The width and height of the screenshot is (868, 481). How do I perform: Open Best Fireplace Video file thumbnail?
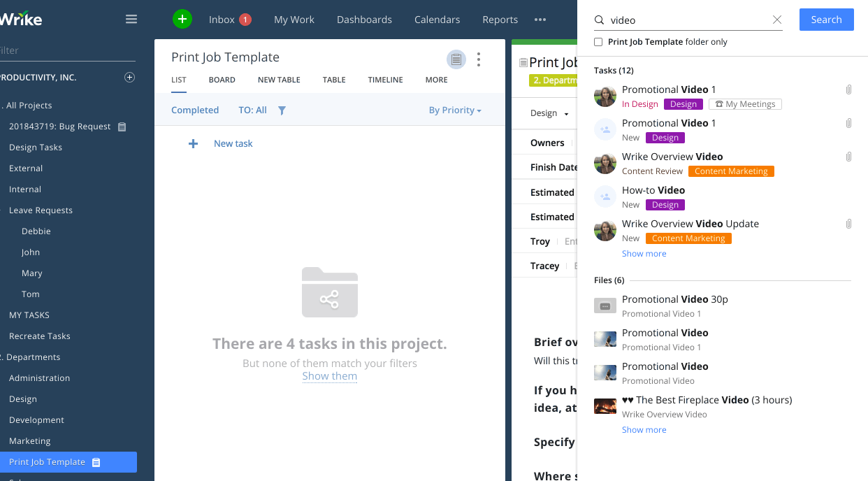click(605, 406)
